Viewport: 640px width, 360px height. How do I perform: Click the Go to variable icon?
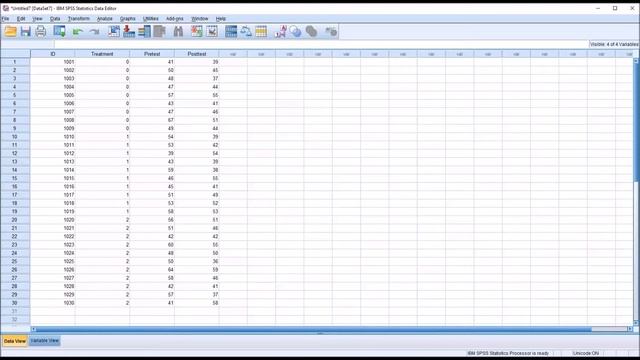point(129,31)
